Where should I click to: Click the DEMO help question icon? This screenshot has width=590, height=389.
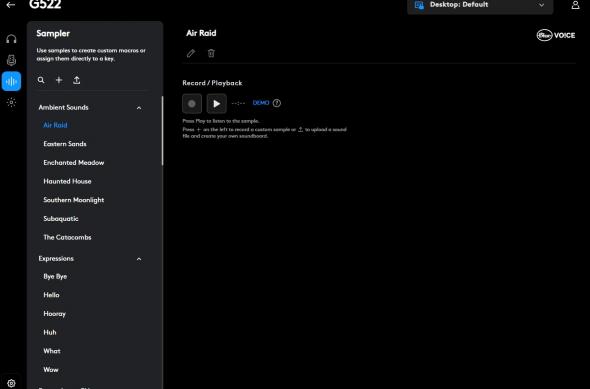(x=277, y=103)
